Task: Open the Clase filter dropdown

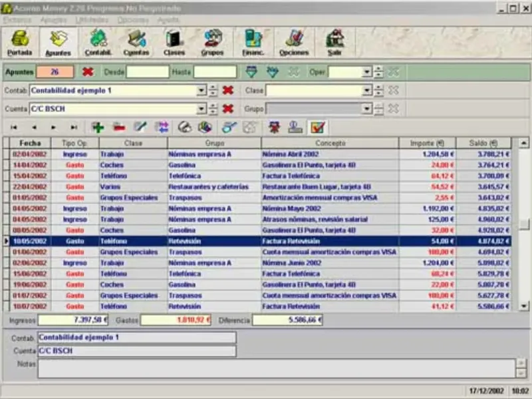Action: click(x=367, y=90)
